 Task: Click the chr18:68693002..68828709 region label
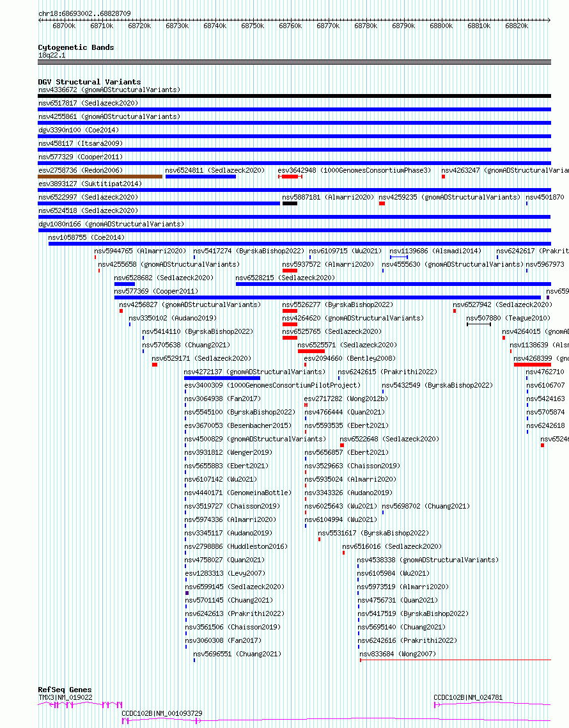(x=84, y=13)
